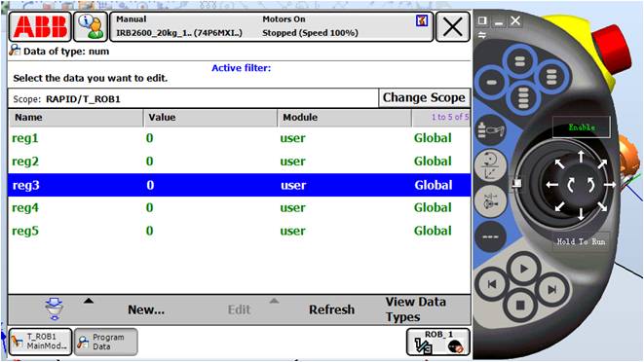Toggle increment pendant button
The width and height of the screenshot is (644, 362).
point(490,236)
